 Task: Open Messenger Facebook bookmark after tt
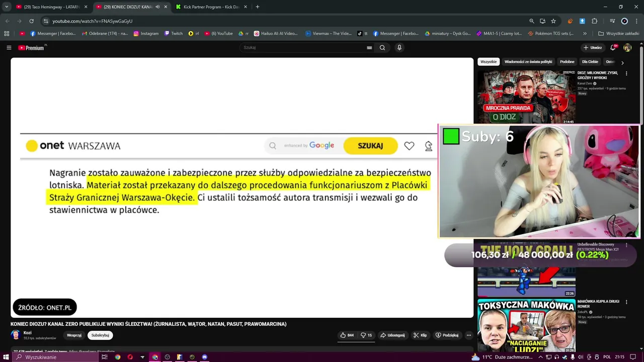395,34
